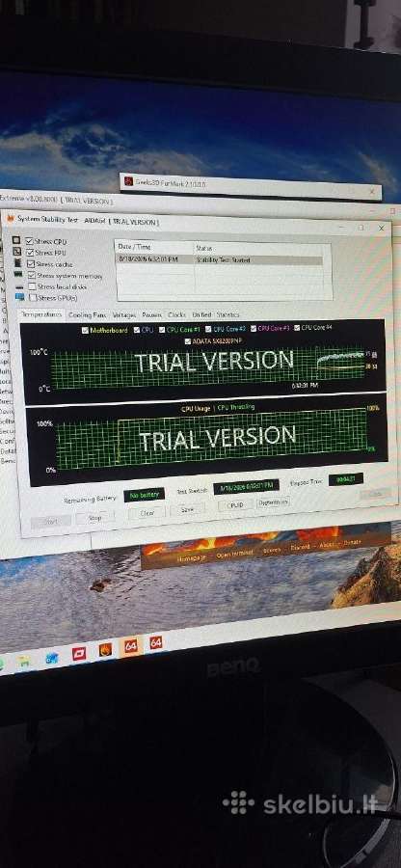Click the disk icon beside Stress local disks
401x868 pixels.
pos(19,286)
